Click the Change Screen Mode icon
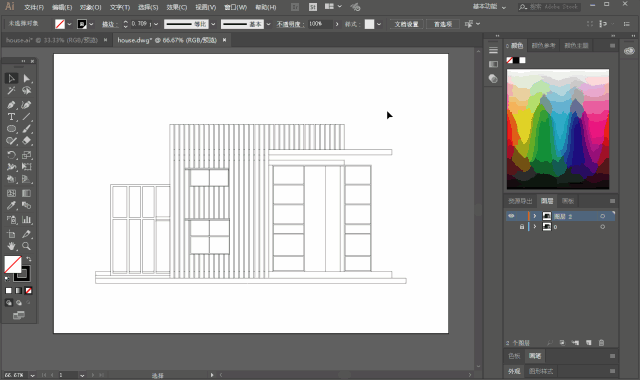This screenshot has height=380, width=640. [18, 315]
